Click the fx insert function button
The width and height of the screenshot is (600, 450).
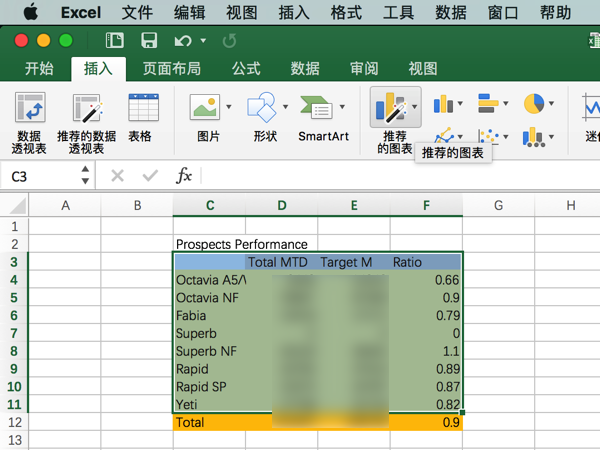pos(184,176)
